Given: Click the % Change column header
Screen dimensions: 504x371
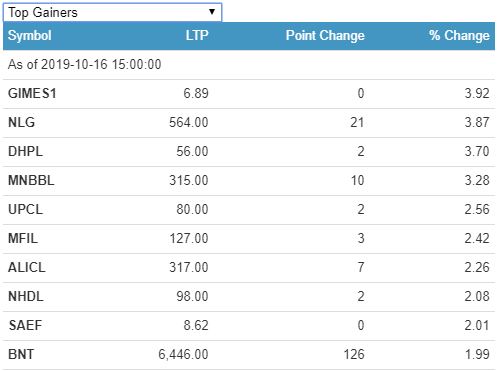Looking at the screenshot, I should (459, 35).
